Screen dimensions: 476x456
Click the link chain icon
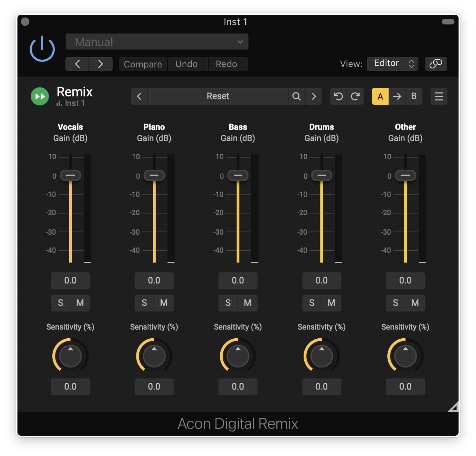436,64
